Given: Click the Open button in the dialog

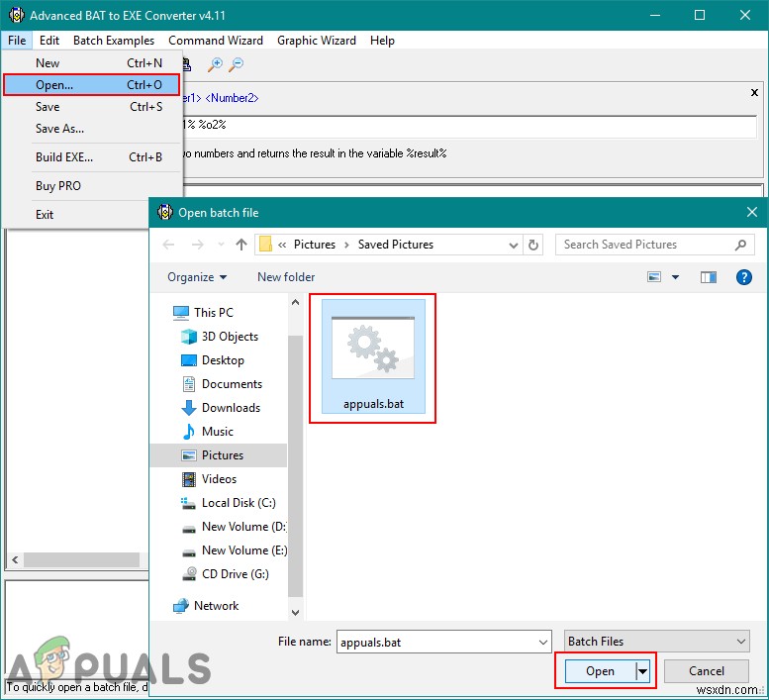Looking at the screenshot, I should (x=600, y=671).
